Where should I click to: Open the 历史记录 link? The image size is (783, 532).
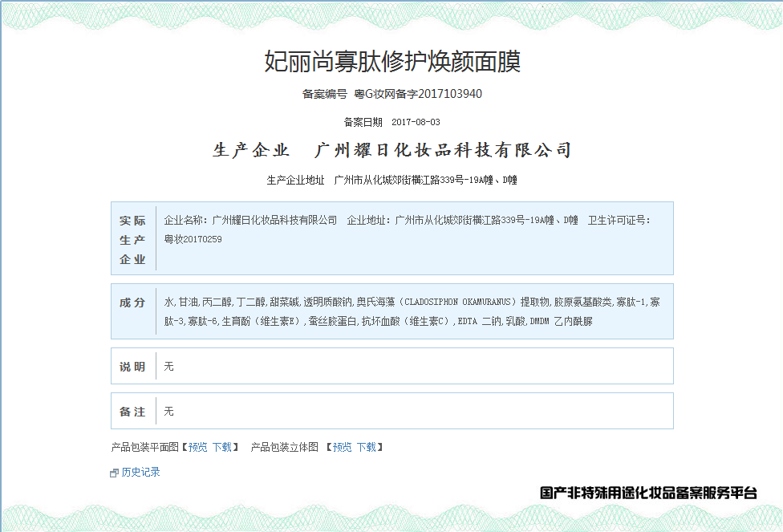click(x=141, y=472)
